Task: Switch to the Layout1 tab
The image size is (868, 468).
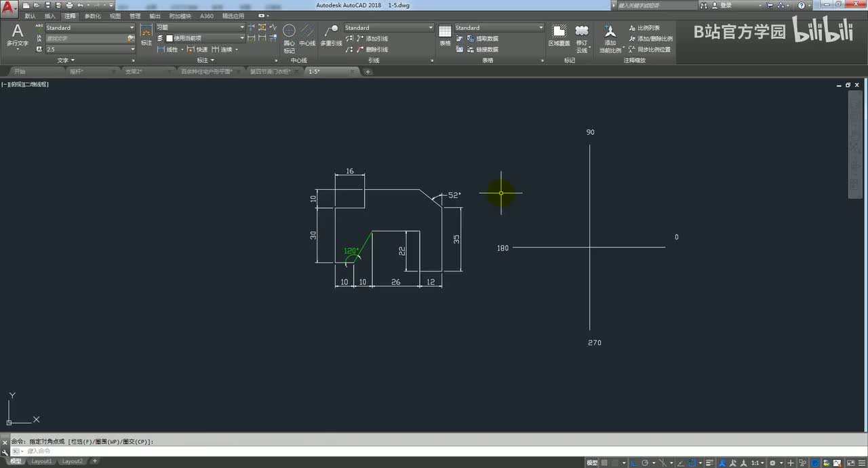Action: pos(41,461)
